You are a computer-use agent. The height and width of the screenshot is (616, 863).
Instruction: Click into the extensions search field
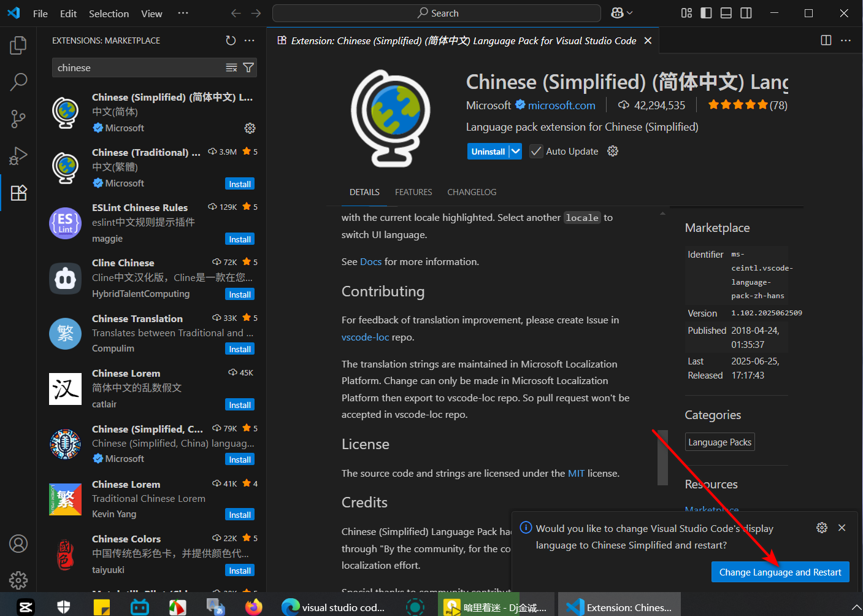click(135, 67)
